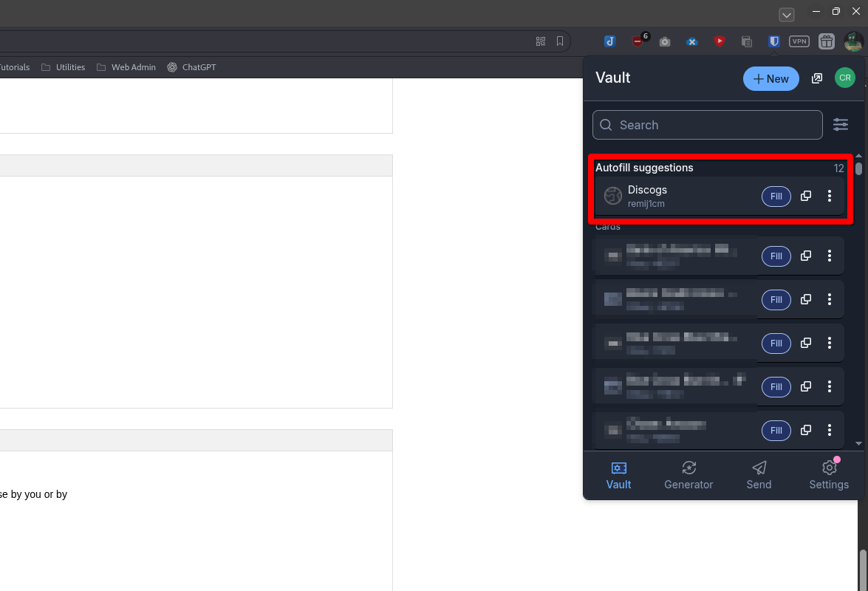Open the ChatGPT bookmark
This screenshot has width=868, height=591.
[191, 66]
